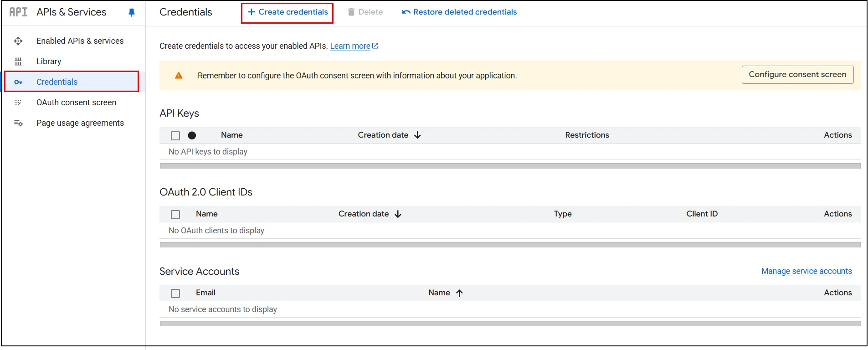The width and height of the screenshot is (868, 350).
Task: Click OAuth clients Creation date header text
Action: point(363,214)
